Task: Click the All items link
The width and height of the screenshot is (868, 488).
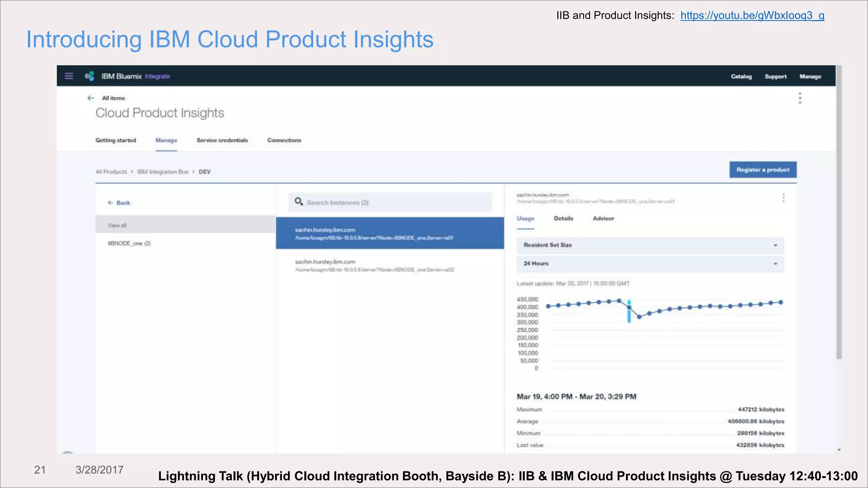Action: point(113,98)
